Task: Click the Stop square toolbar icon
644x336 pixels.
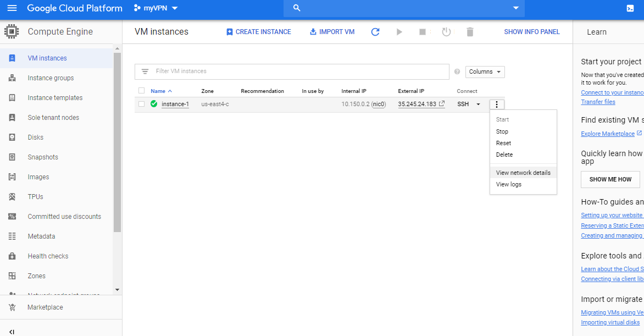Action: click(423, 32)
